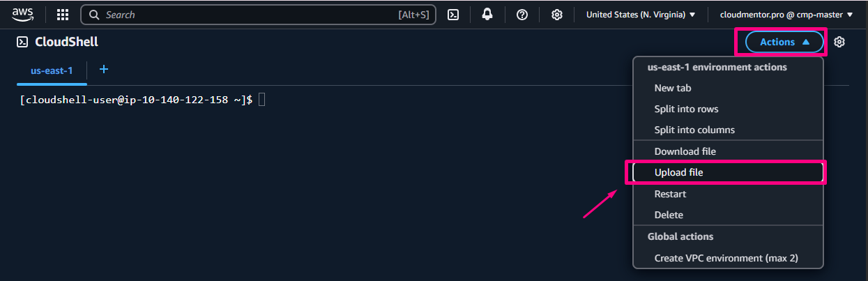Select Download file menu entry
Image resolution: width=868 pixels, height=281 pixels.
[x=685, y=151]
